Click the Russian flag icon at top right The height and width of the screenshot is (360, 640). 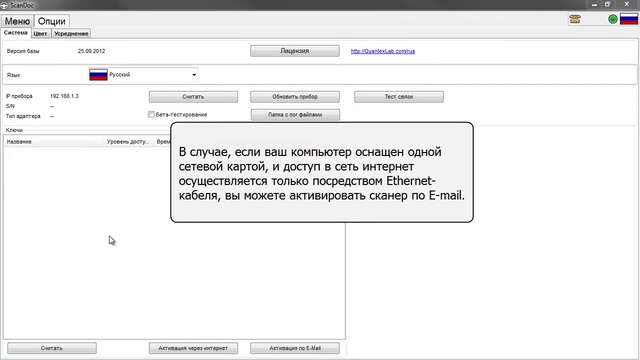(x=629, y=19)
